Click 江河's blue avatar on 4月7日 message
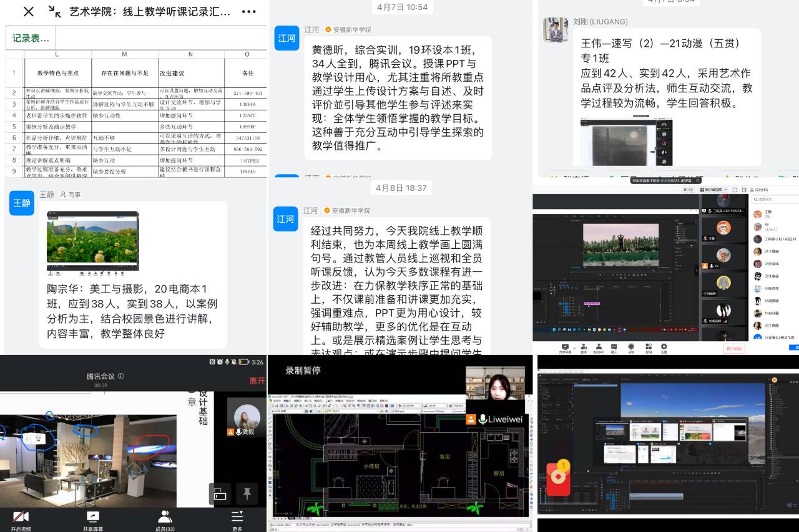Screen dimensions: 799x532 (287, 38)
